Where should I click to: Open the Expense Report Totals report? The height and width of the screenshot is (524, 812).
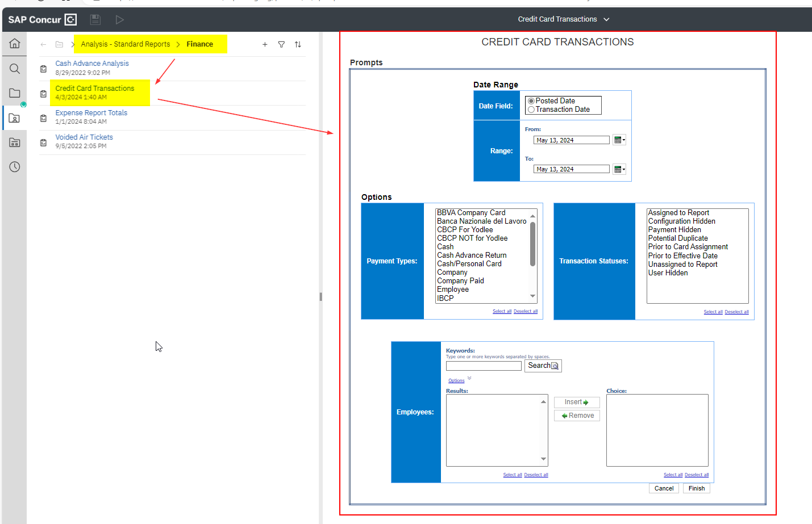point(91,113)
